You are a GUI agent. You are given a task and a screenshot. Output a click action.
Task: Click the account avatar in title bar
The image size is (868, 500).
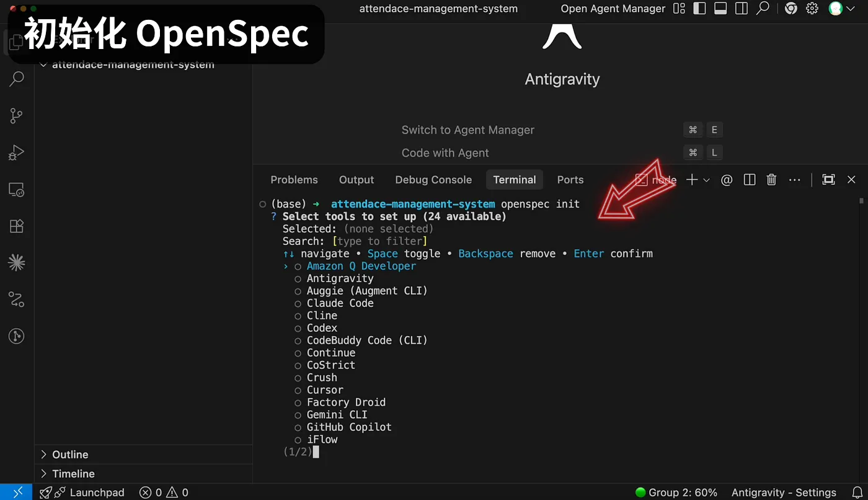[835, 9]
